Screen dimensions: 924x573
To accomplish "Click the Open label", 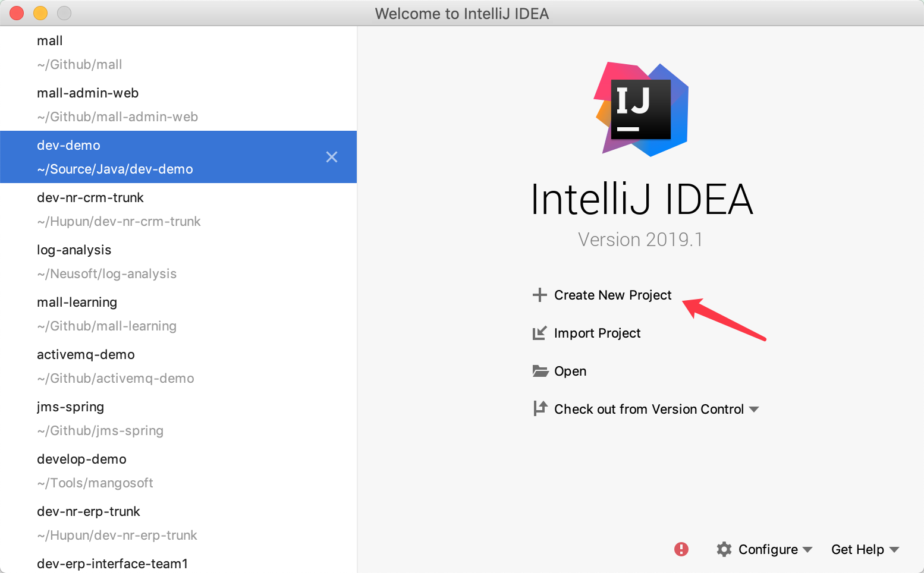I will click(x=570, y=371).
